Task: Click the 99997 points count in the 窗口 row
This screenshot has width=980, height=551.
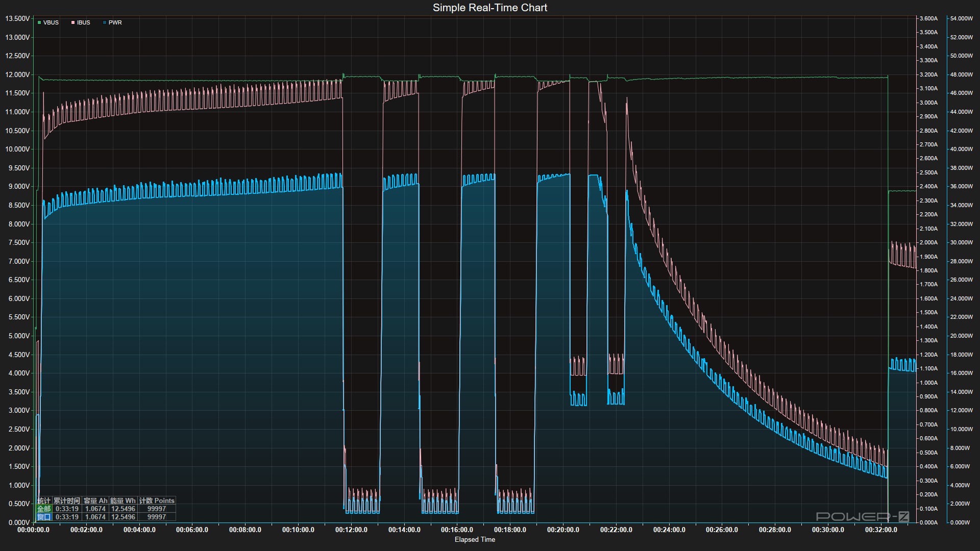Action: tap(157, 517)
